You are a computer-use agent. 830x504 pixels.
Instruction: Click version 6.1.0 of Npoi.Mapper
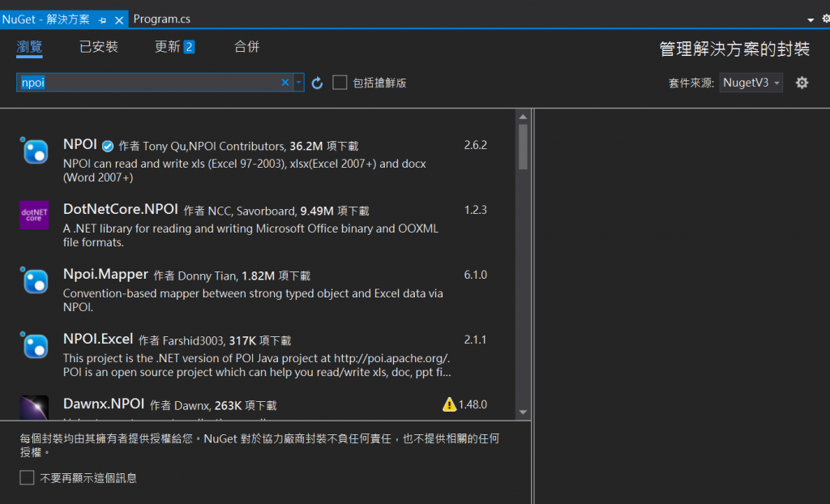tap(475, 275)
